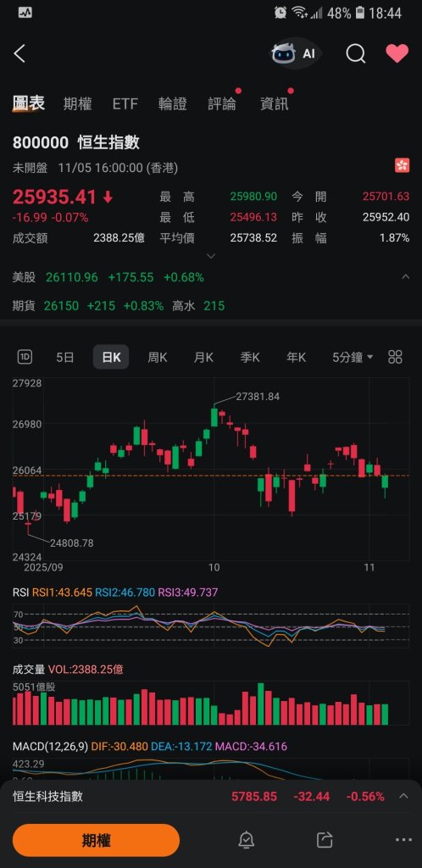Tap the 昨收 value 25952.40

[386, 217]
